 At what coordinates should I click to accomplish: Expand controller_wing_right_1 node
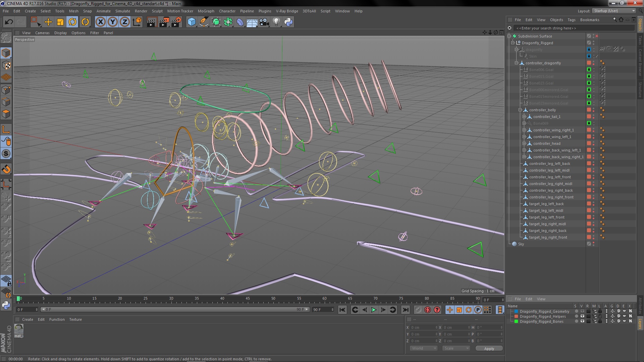pyautogui.click(x=524, y=130)
